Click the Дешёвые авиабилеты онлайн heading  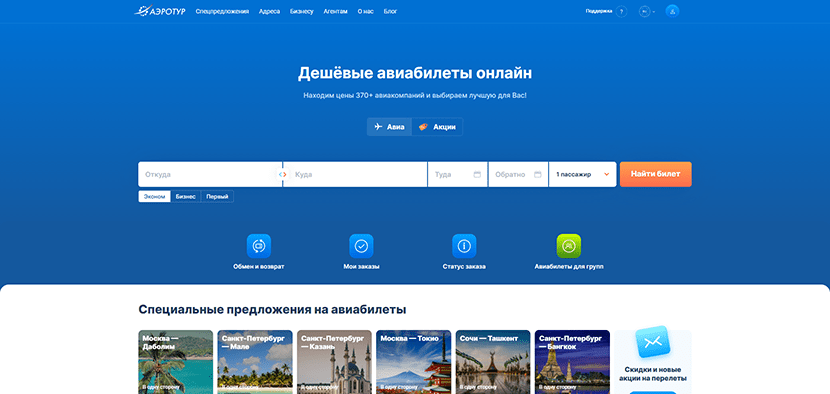(415, 73)
